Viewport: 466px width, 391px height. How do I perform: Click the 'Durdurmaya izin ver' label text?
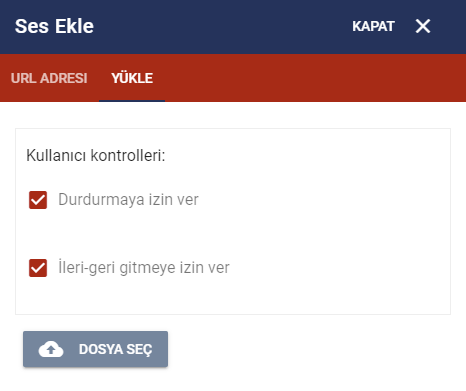[128, 200]
